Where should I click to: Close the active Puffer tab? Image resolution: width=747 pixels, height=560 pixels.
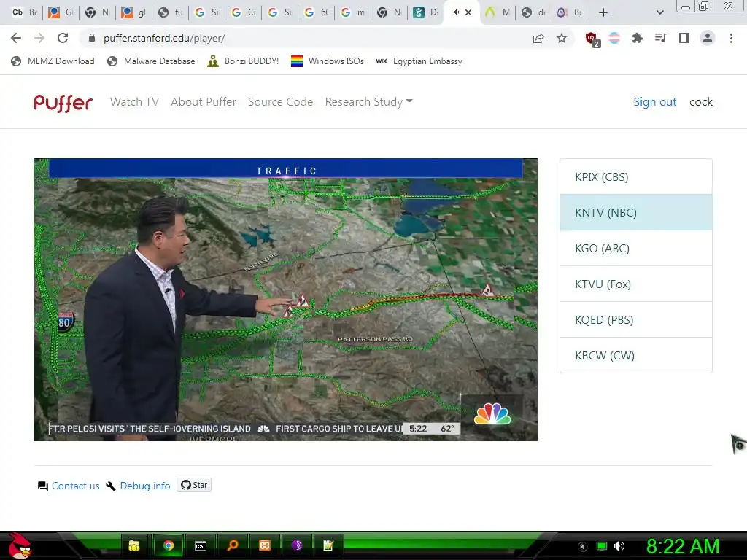click(468, 12)
